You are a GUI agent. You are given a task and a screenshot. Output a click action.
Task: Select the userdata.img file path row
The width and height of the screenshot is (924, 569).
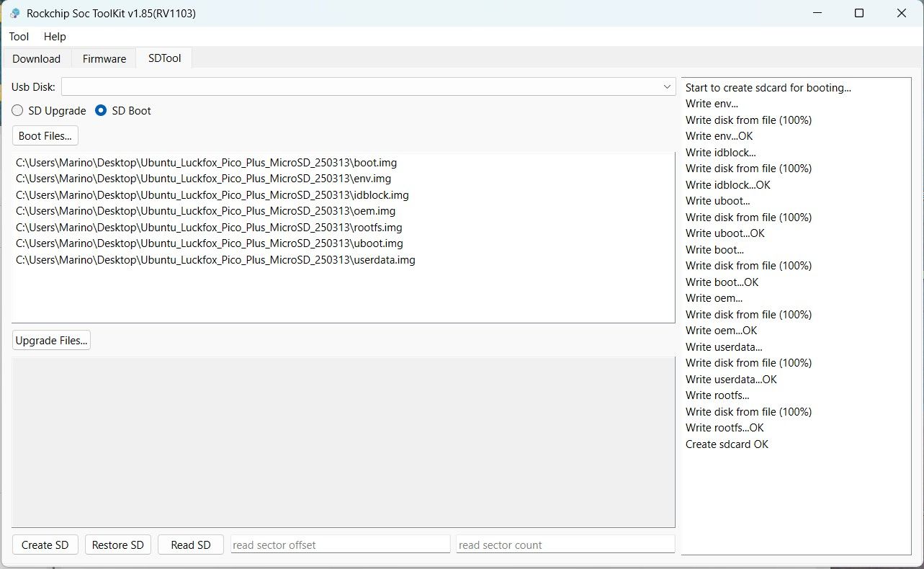(x=215, y=260)
